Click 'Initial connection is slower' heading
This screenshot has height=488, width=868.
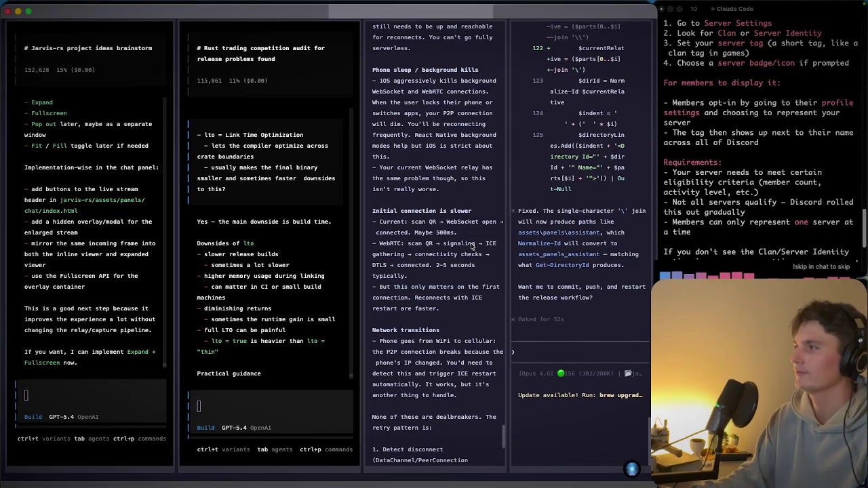[421, 211]
